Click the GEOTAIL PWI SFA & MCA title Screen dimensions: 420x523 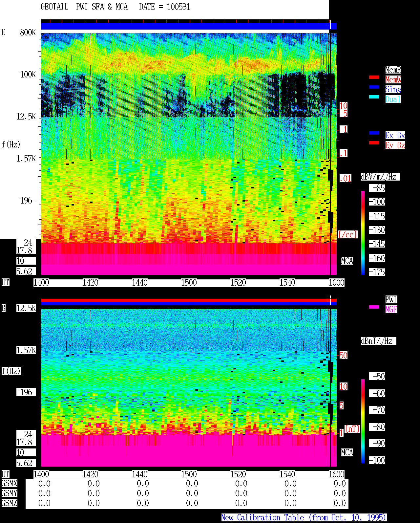[x=84, y=7]
